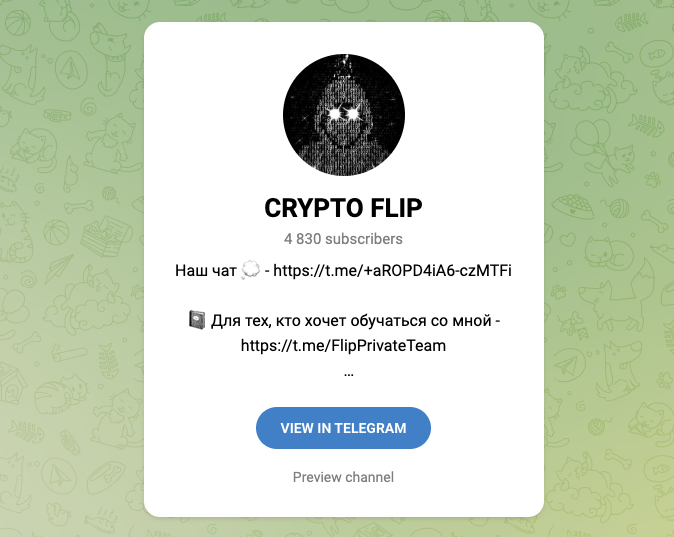Viewport: 674px width, 537px height.
Task: Open the t.me/FlipPrivateTeam link
Action: pos(343,345)
